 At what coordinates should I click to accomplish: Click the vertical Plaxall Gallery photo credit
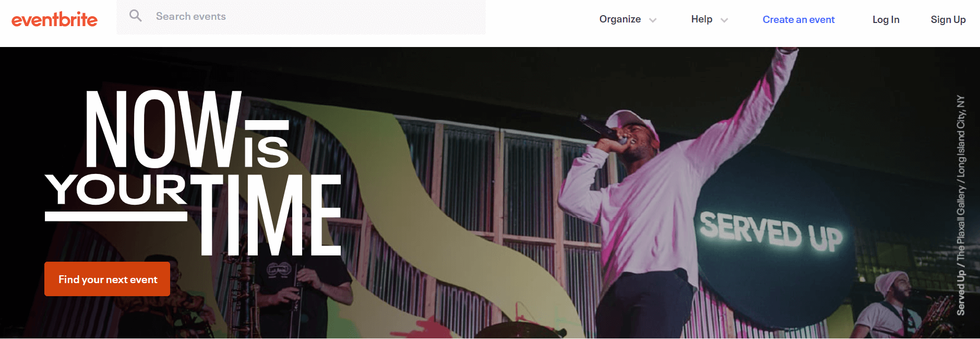(x=961, y=205)
